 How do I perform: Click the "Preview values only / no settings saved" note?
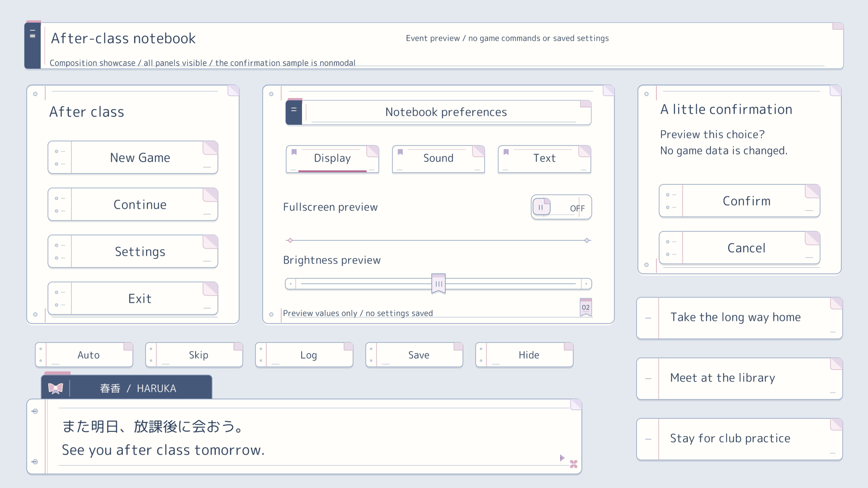pyautogui.click(x=358, y=313)
